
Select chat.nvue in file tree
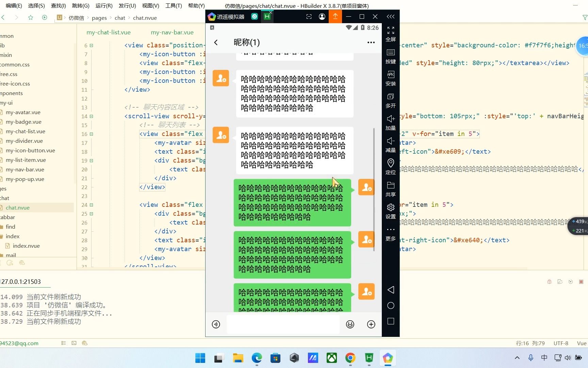[x=18, y=208]
